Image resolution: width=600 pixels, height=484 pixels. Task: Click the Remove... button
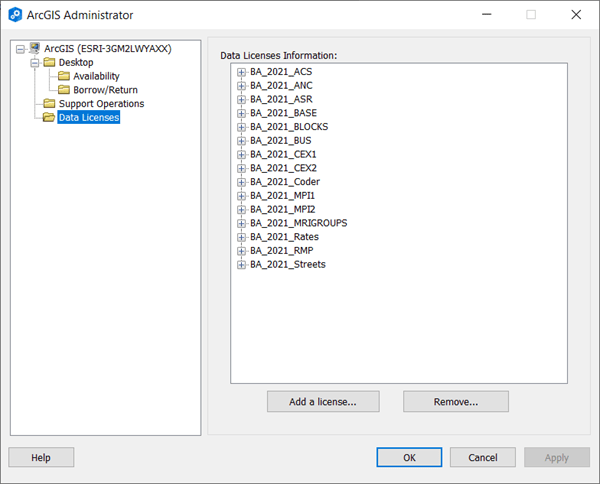pos(456,402)
